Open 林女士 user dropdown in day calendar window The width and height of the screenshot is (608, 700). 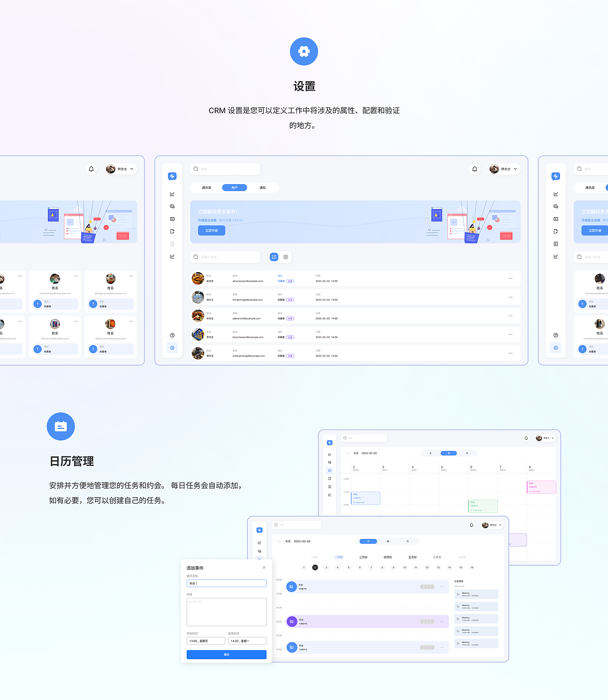[492, 525]
